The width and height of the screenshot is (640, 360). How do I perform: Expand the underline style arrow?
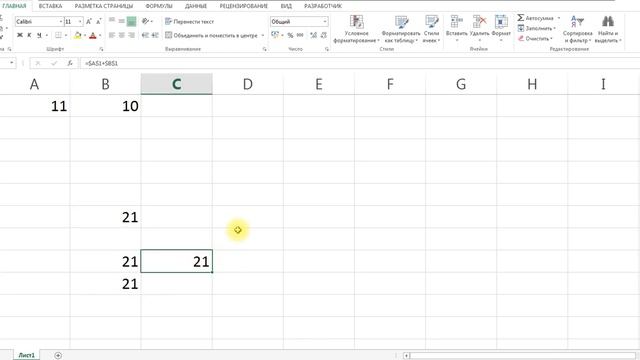(47, 36)
